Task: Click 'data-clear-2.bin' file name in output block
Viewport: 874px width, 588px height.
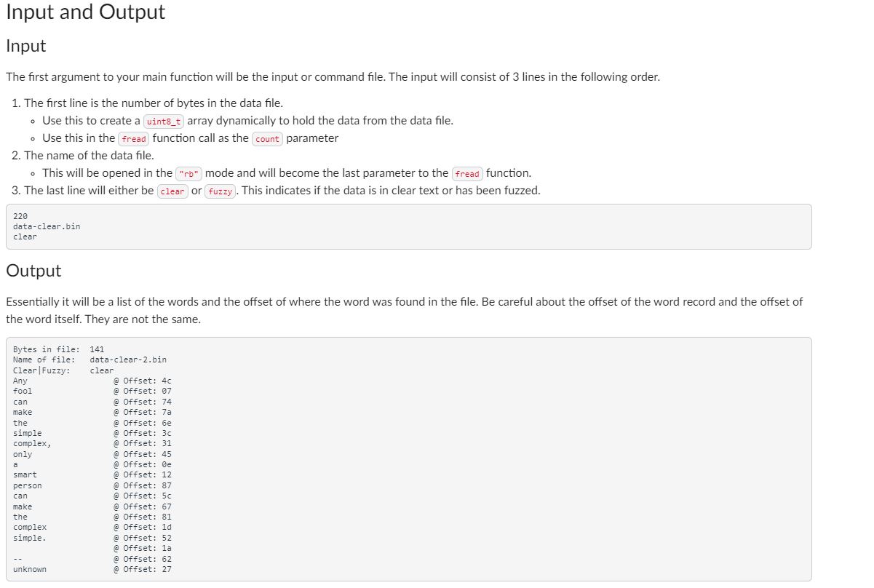Action: [128, 359]
